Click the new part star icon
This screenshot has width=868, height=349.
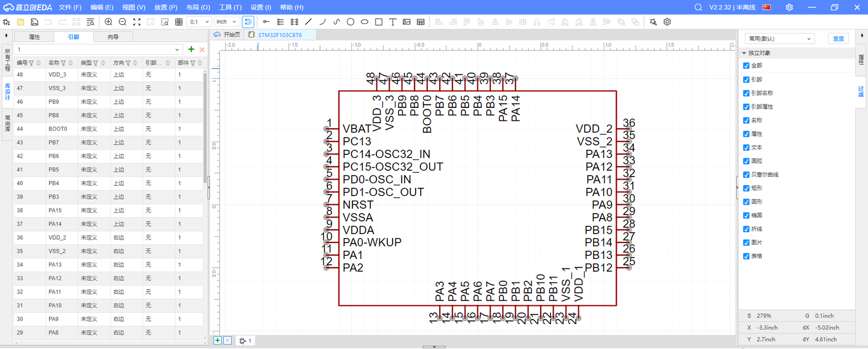pyautogui.click(x=6, y=22)
